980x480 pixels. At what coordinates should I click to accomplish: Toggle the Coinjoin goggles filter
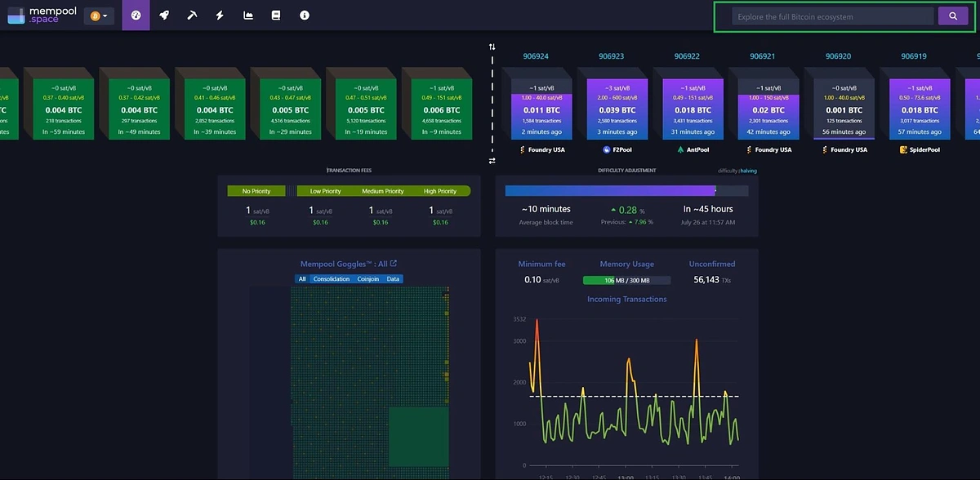368,279
